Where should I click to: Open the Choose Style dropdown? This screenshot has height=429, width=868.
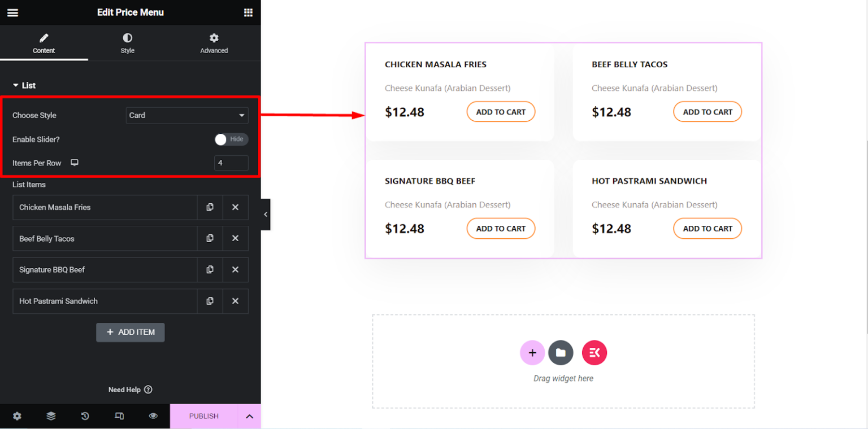click(187, 115)
